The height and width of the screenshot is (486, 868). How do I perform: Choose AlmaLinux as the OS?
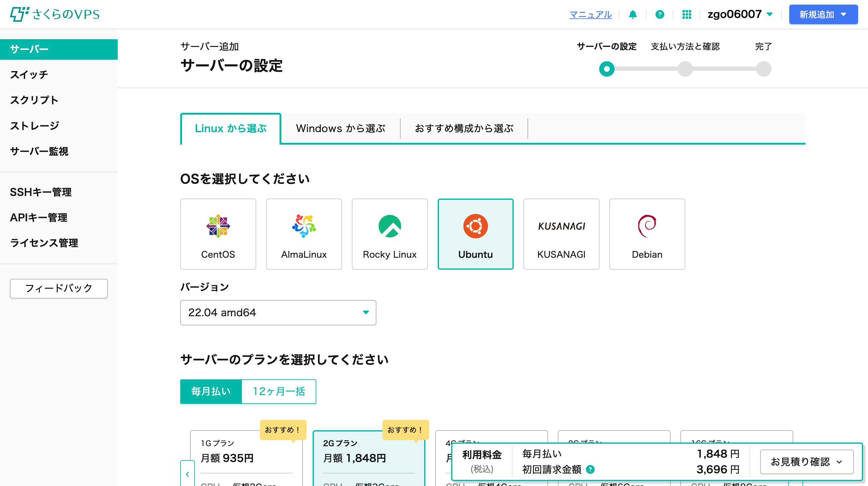(304, 234)
